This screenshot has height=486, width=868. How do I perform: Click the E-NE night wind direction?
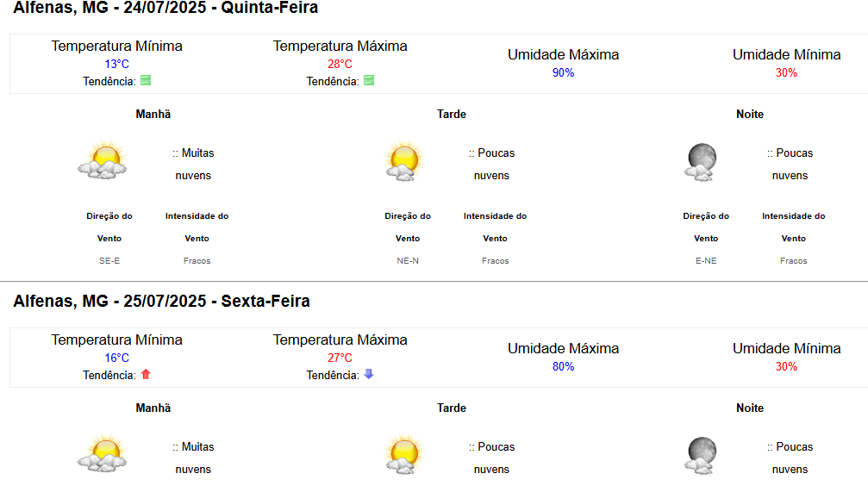point(706,261)
